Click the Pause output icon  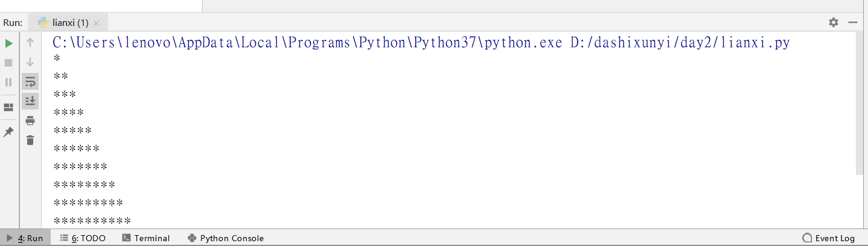point(8,82)
